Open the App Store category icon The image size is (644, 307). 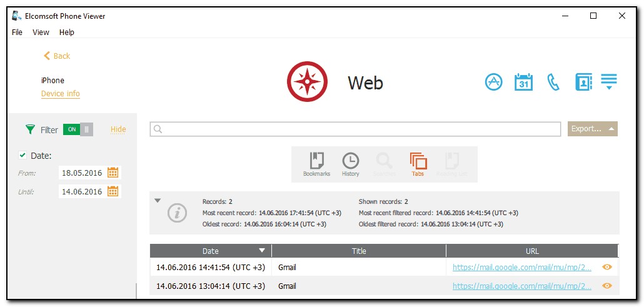[494, 82]
